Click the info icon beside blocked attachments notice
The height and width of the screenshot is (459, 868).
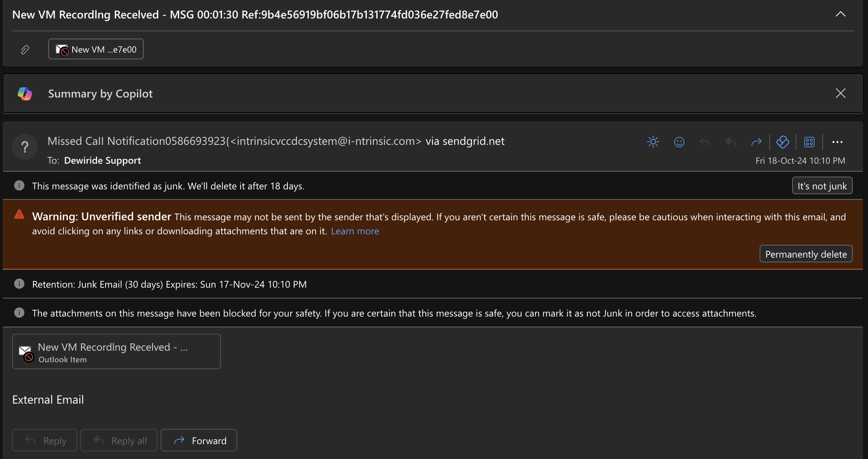(19, 313)
